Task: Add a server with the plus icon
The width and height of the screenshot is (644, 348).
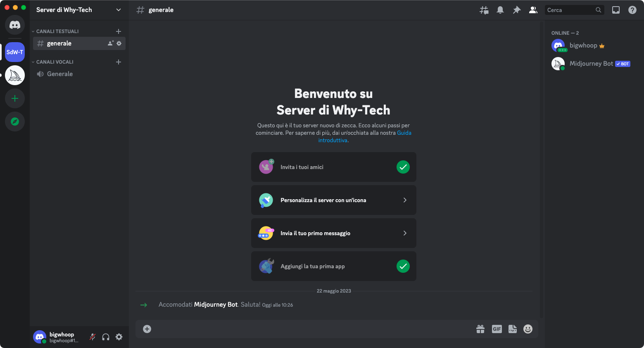Action: (15, 98)
